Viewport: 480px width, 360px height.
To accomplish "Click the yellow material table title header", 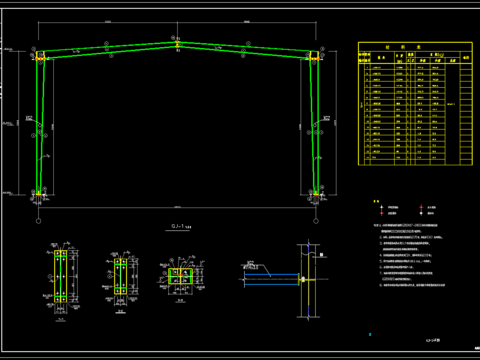I will [x=415, y=47].
